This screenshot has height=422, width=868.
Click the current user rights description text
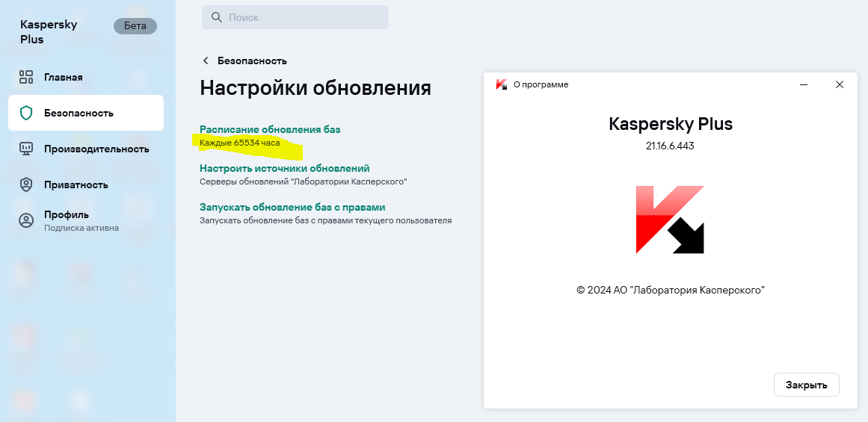(325, 220)
